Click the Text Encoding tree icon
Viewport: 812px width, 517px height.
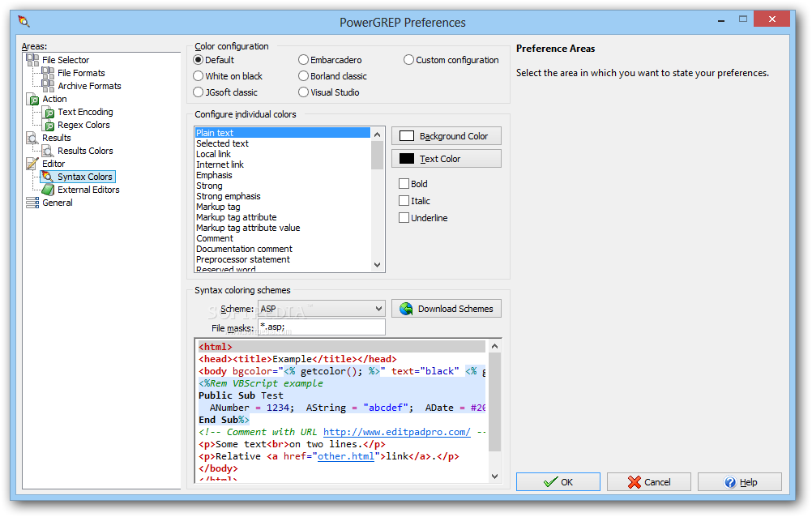coord(48,112)
